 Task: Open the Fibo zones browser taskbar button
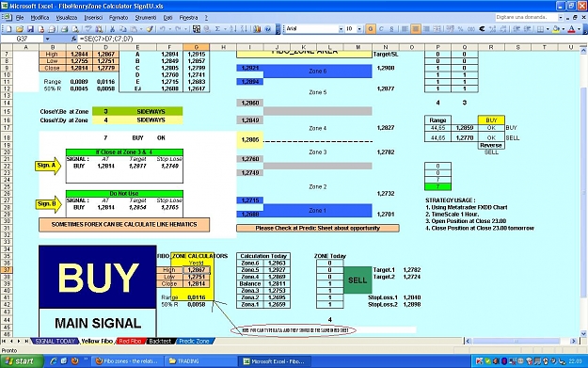point(127,361)
